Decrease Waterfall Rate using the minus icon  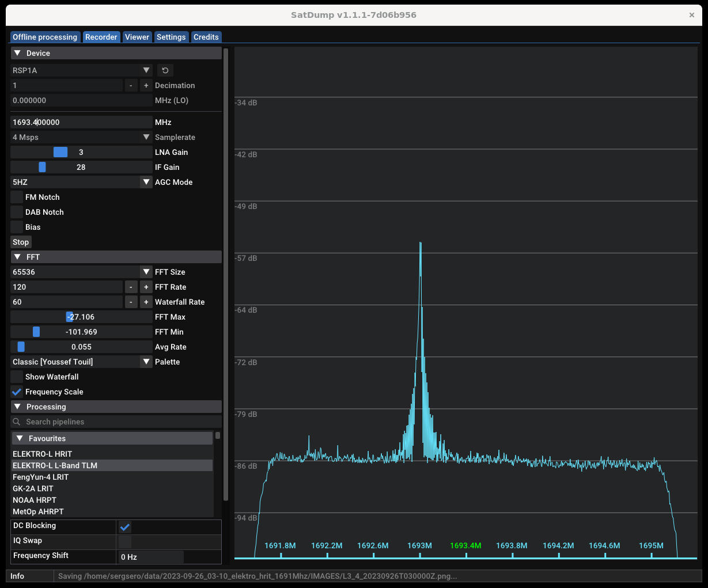[x=131, y=301]
